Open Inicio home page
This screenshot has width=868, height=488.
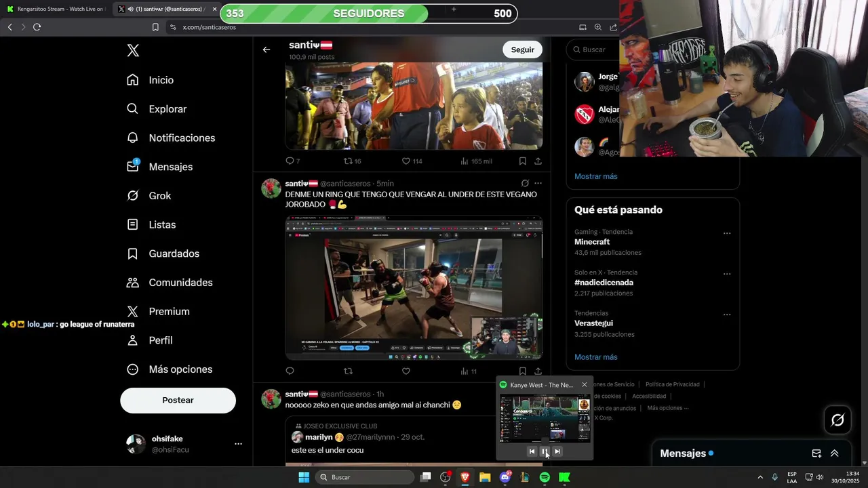click(151, 80)
